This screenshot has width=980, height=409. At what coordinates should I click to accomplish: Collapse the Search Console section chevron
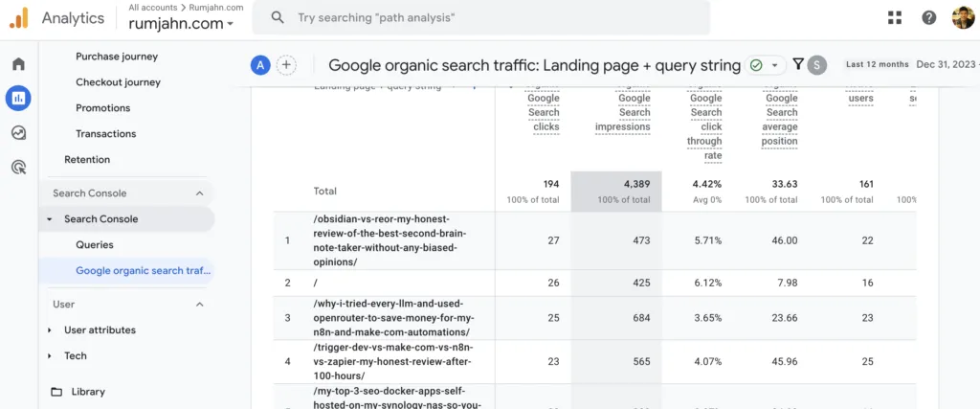[200, 193]
